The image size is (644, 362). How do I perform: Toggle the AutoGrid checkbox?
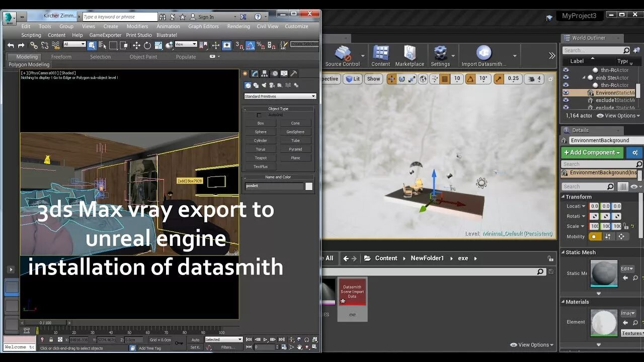point(259,115)
